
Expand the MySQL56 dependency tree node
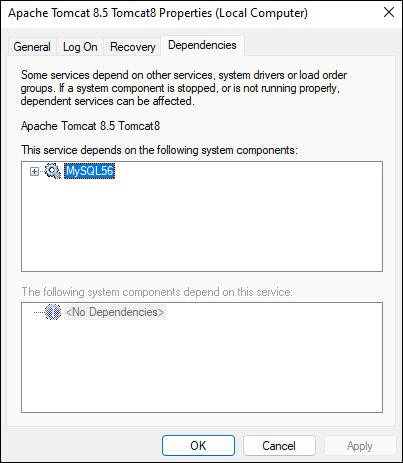pyautogui.click(x=34, y=171)
